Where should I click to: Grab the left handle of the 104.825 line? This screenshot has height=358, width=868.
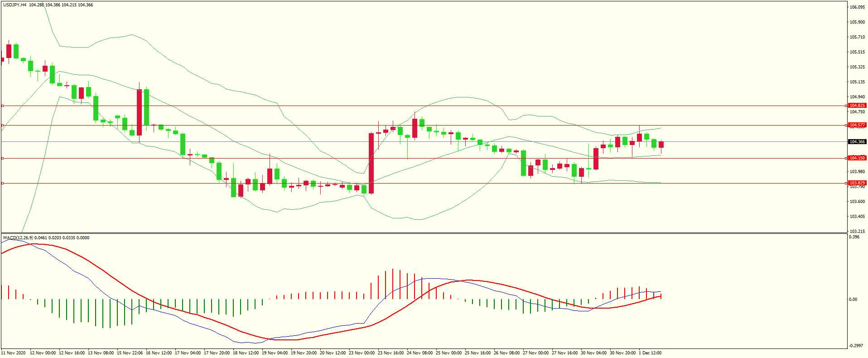(2, 106)
